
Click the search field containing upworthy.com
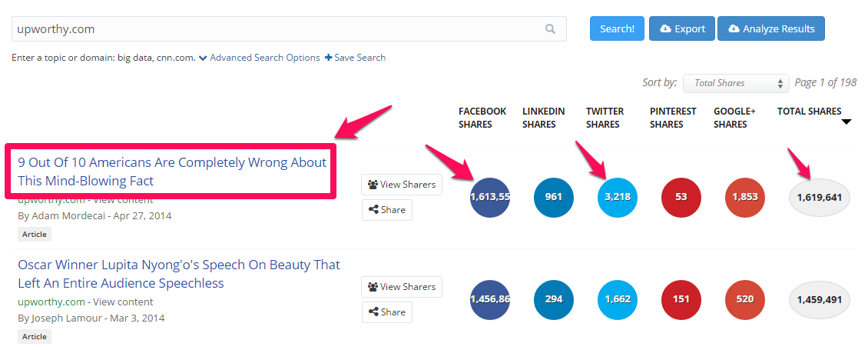pyautogui.click(x=277, y=29)
